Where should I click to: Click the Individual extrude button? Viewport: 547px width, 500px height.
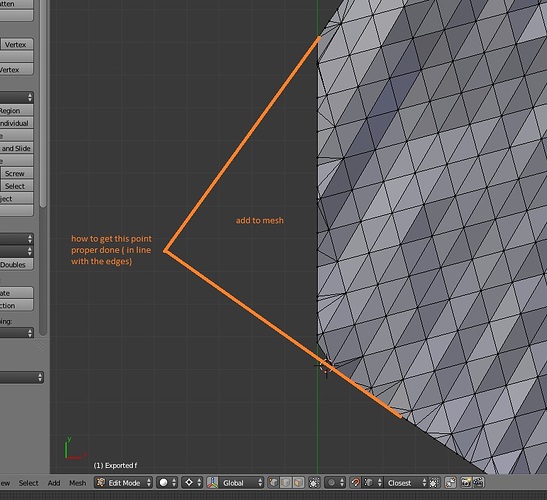[x=16, y=123]
